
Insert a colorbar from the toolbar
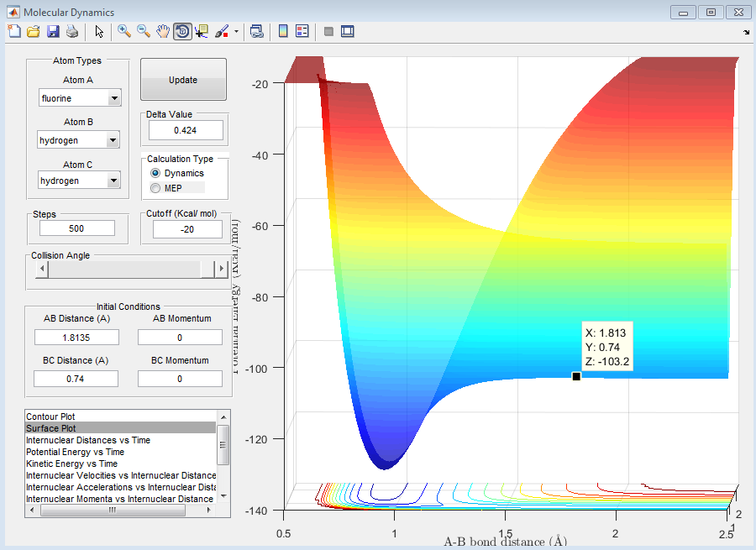pos(283,31)
